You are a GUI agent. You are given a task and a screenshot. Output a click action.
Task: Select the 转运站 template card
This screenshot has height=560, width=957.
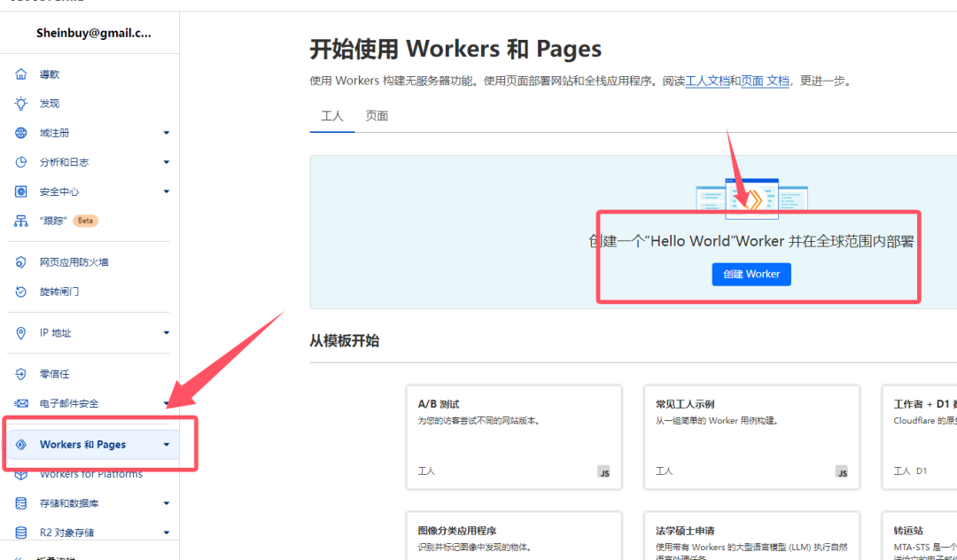[920, 535]
